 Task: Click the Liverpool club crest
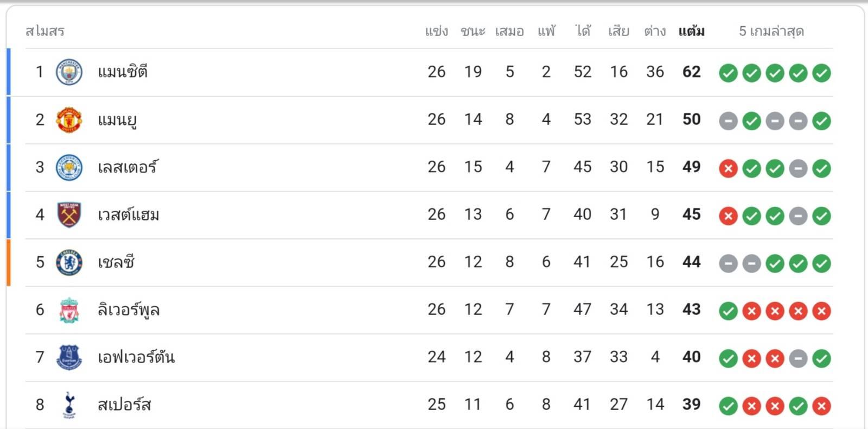pyautogui.click(x=69, y=310)
